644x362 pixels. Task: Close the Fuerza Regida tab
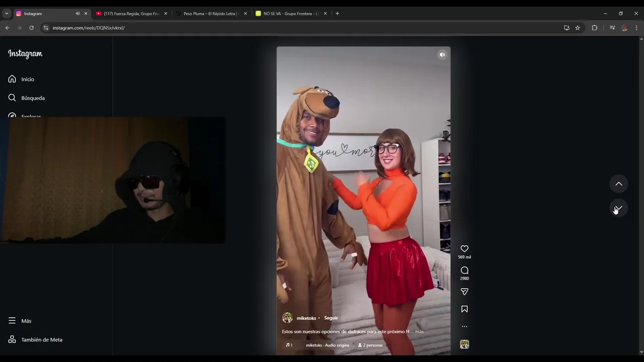point(166,14)
